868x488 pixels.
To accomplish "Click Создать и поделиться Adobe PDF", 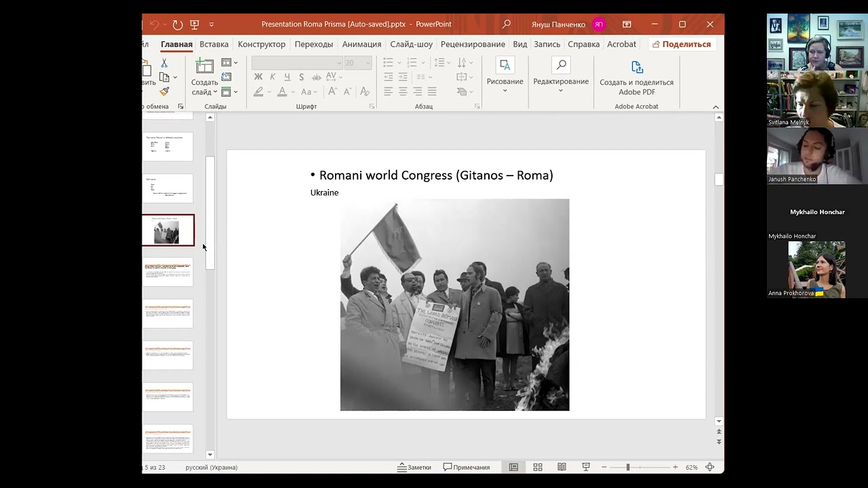I will pos(637,77).
